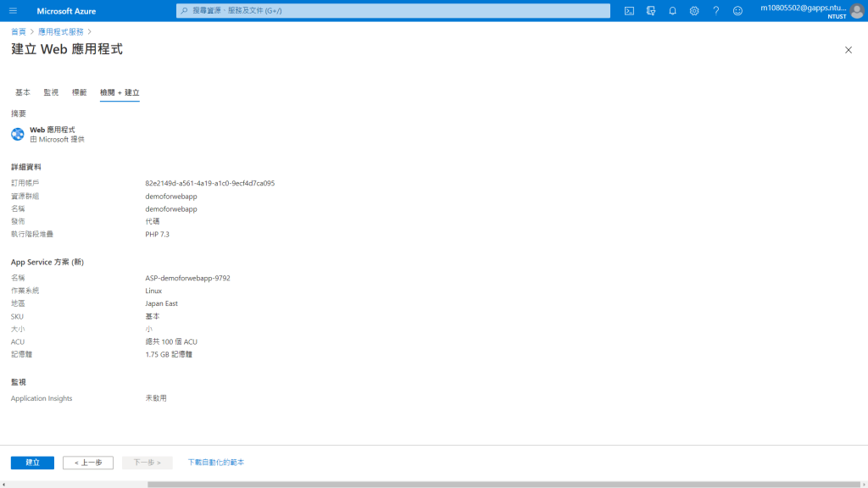Click the demoforwebapp value beside 資源群組
The width and height of the screenshot is (868, 488).
pos(171,197)
